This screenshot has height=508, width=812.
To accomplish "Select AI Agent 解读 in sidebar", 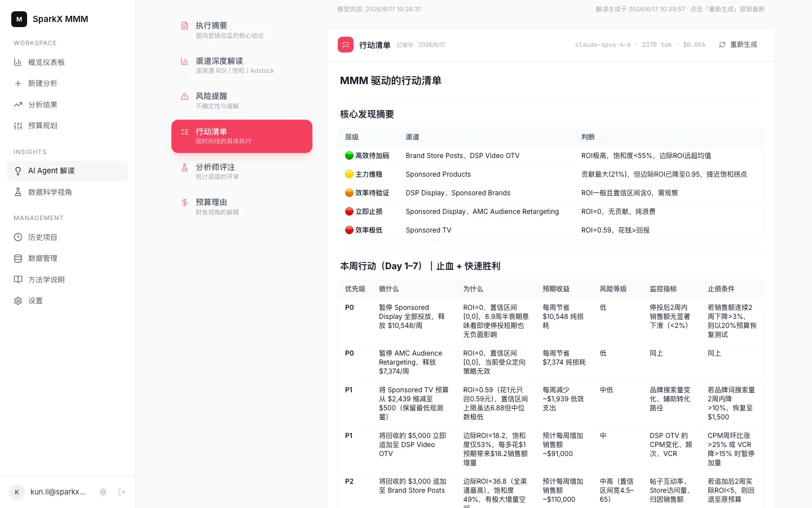I will pyautogui.click(x=67, y=171).
